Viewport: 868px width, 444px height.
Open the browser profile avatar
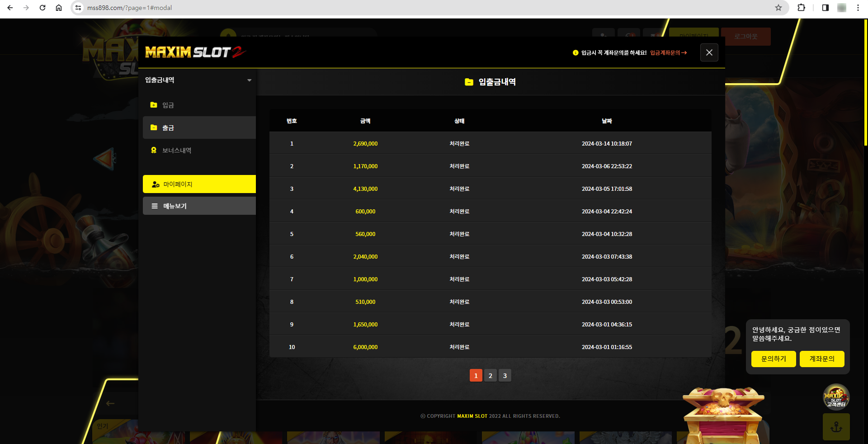[x=842, y=8]
